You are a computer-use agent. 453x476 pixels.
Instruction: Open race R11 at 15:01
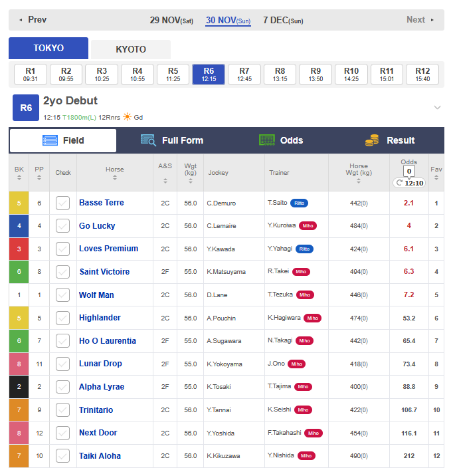387,74
